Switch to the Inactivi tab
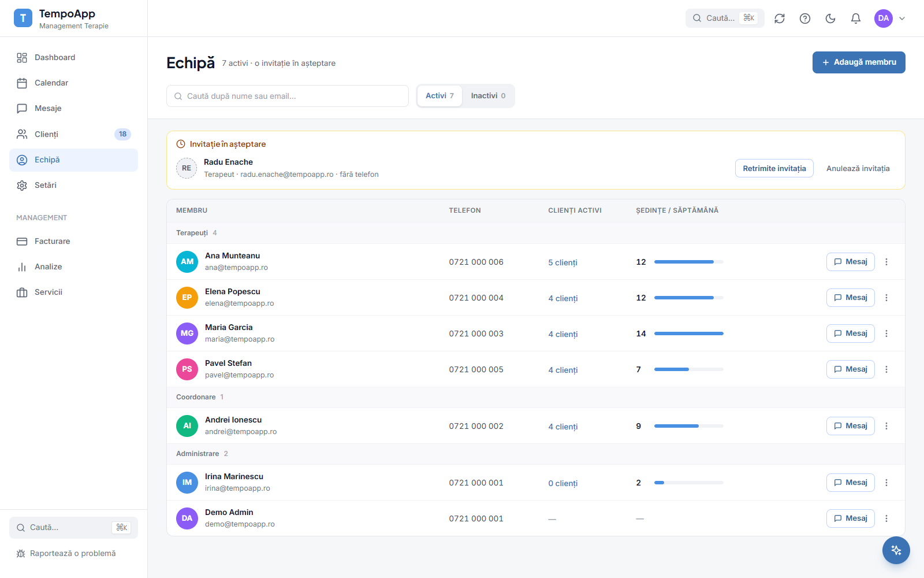The width and height of the screenshot is (924, 578). 488,96
